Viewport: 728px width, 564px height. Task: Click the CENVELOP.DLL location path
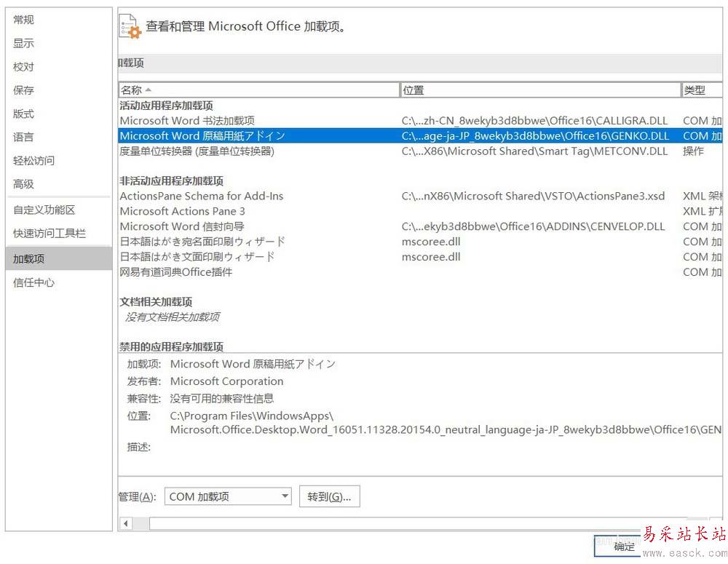(x=533, y=226)
